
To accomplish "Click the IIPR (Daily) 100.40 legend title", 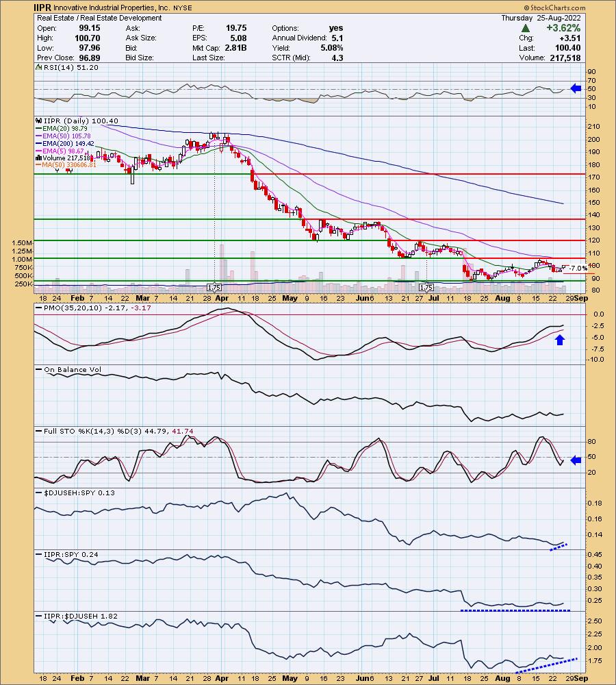I will (x=80, y=121).
